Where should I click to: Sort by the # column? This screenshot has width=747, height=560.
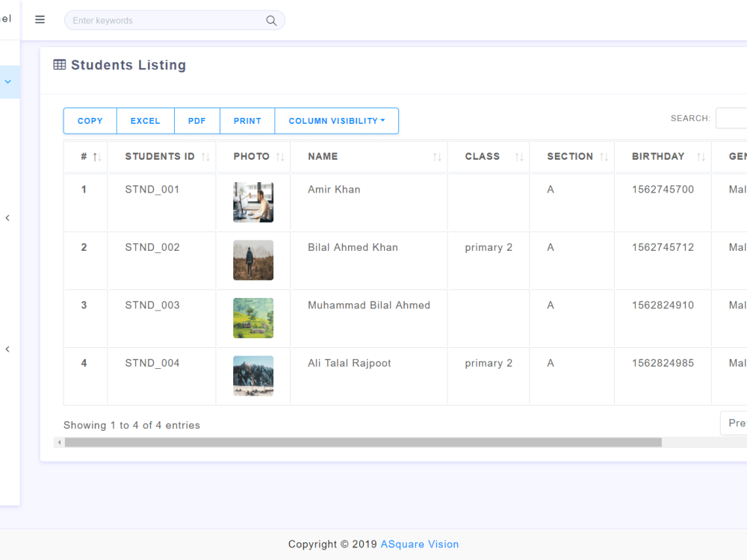tap(86, 157)
